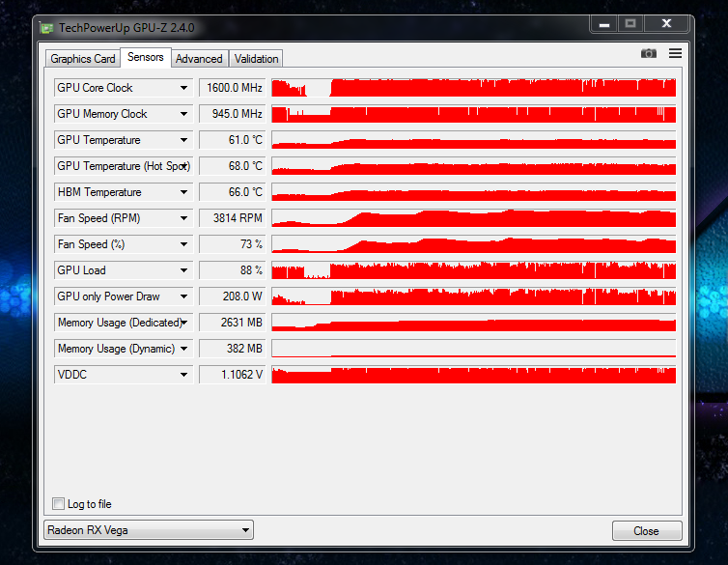This screenshot has height=565, width=728.
Task: Expand the GPU Core Clock dropdown
Action: tap(183, 88)
